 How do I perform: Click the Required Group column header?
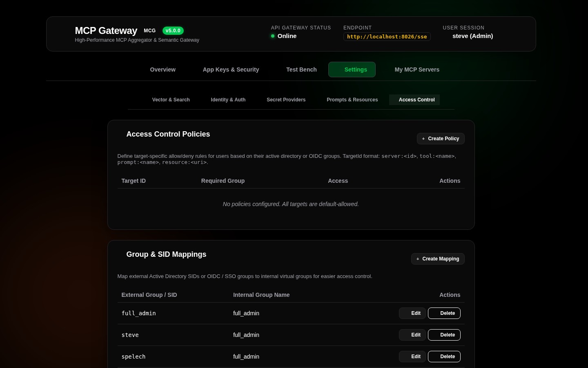coord(223,181)
